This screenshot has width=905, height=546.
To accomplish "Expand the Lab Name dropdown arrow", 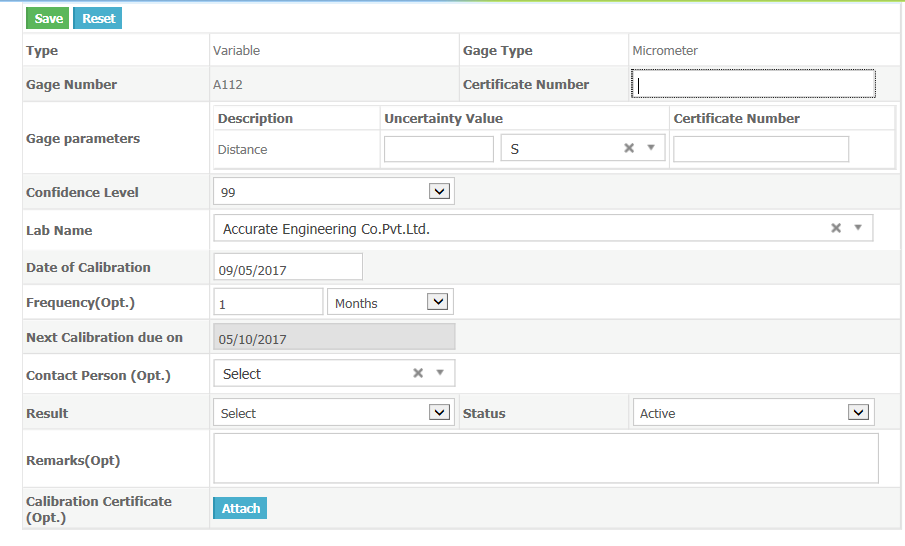I will 858,228.
